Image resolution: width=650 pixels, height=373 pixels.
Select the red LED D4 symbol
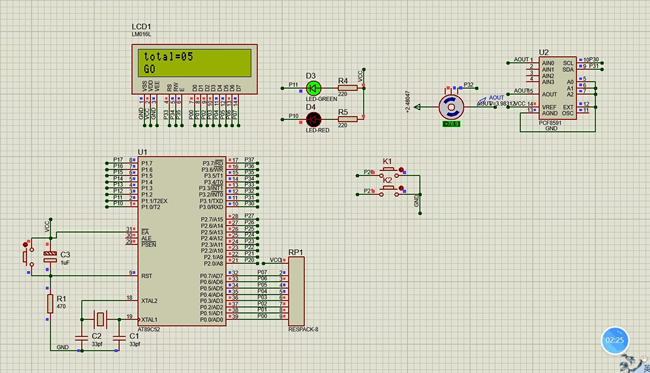pyautogui.click(x=313, y=119)
